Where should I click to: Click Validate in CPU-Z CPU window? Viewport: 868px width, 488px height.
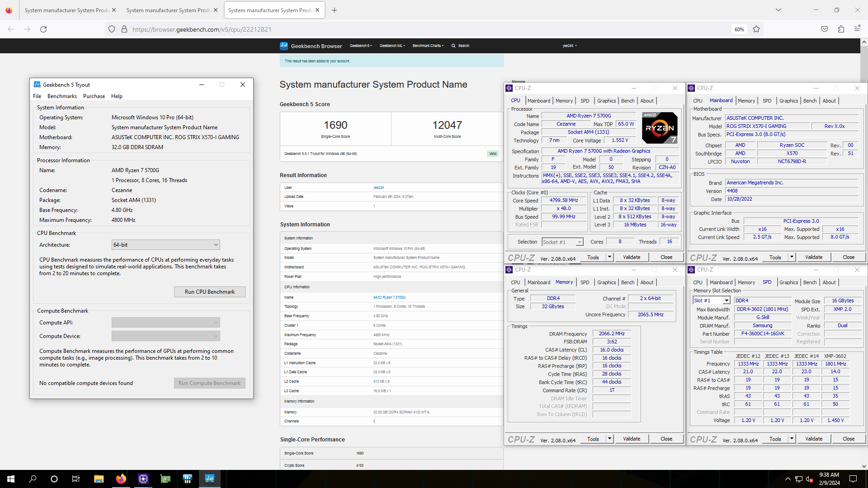click(x=632, y=257)
